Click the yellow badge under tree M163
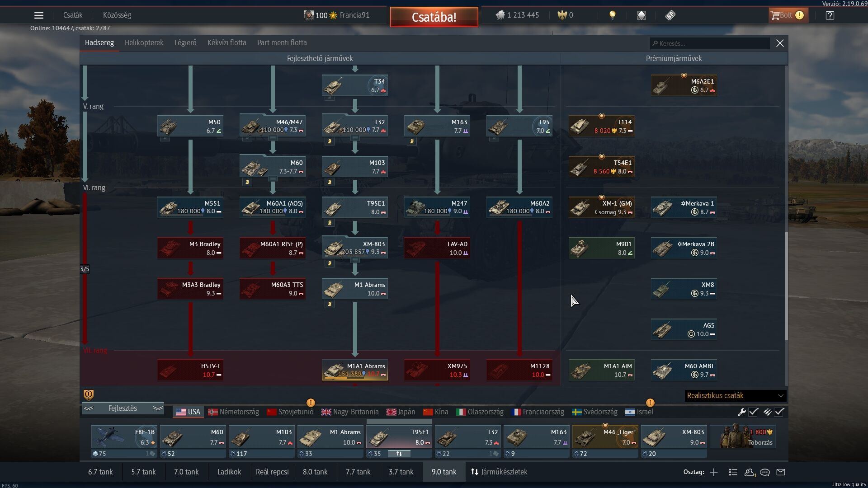Image resolution: width=868 pixels, height=488 pixels. [x=412, y=141]
